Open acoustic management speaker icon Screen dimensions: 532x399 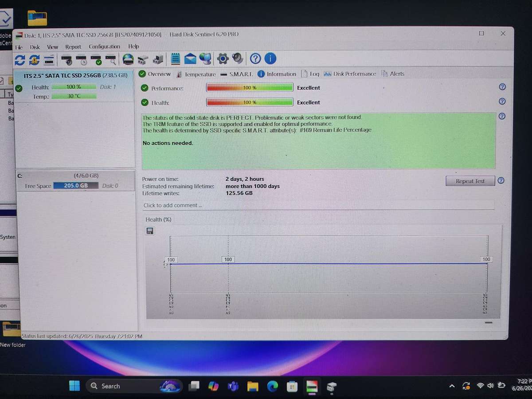(238, 59)
